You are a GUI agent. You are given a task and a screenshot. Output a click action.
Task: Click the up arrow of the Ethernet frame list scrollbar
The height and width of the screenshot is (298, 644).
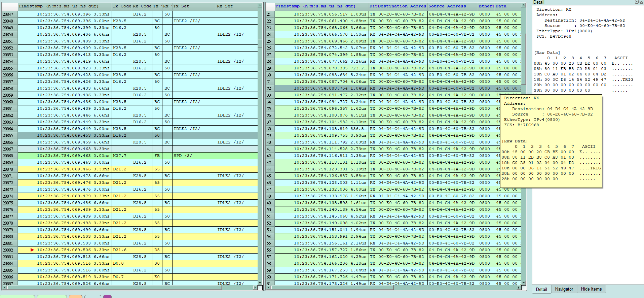coord(524,5)
